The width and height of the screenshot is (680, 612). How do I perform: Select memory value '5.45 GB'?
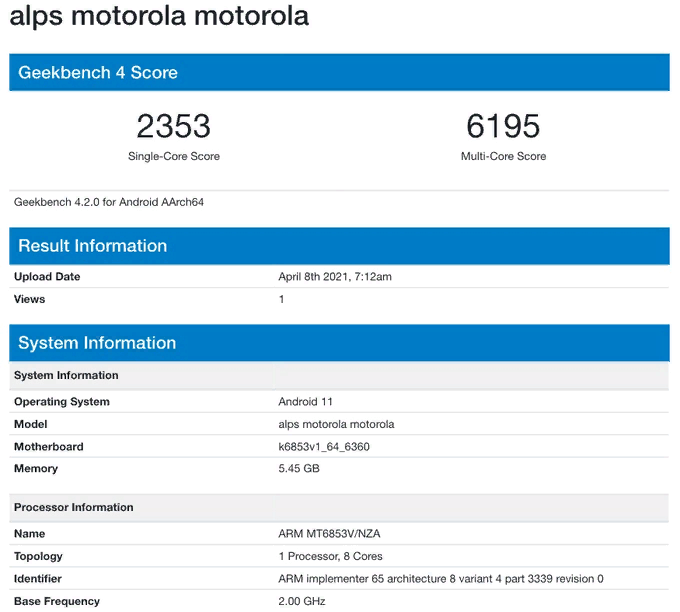pyautogui.click(x=299, y=468)
